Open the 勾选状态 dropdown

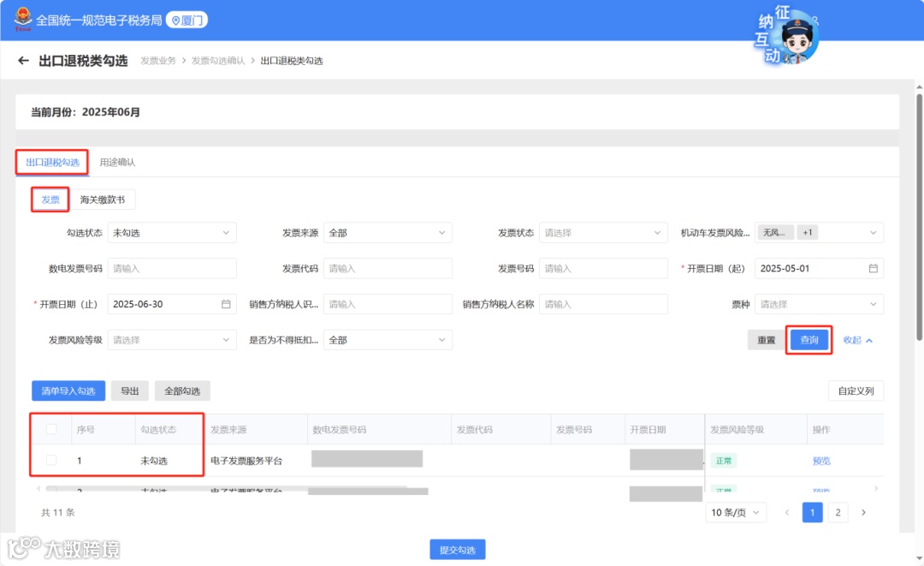click(171, 233)
